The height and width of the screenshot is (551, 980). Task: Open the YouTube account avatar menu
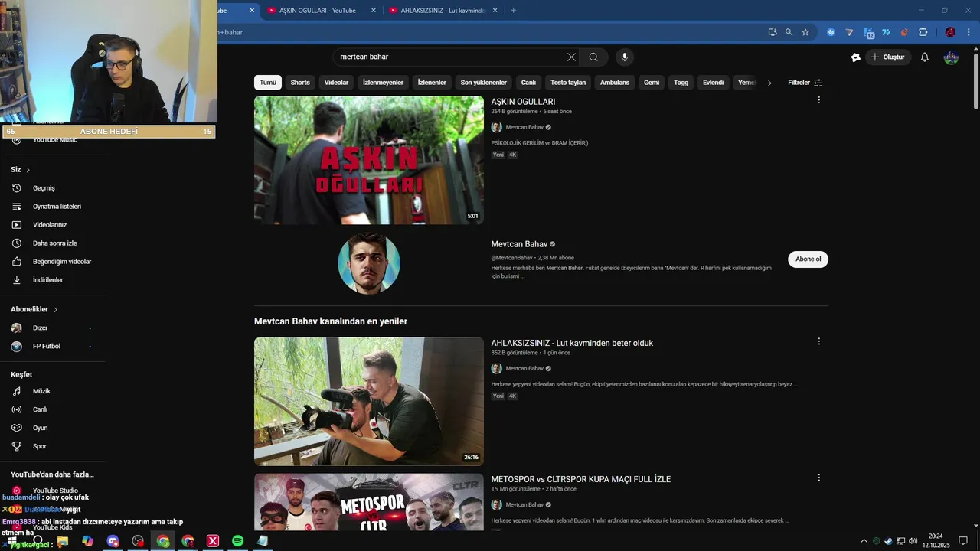pos(951,57)
